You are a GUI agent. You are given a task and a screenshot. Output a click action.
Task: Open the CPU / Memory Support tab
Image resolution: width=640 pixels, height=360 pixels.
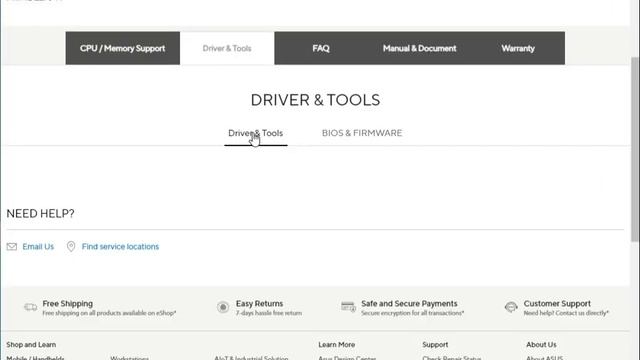click(122, 48)
